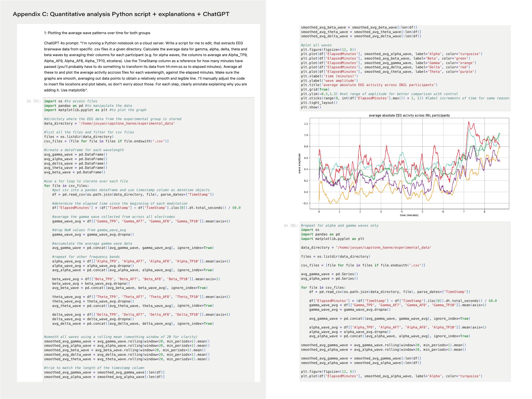The width and height of the screenshot is (532, 399).
Task: Click the plt.plot line with color='orange'
Action: pos(389,63)
